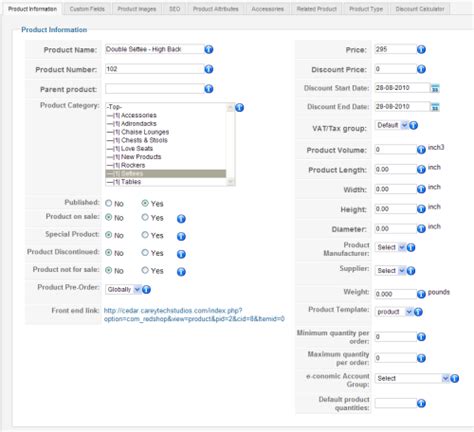Click the Product Category list scrollbar
474x432 pixels.
(x=230, y=144)
